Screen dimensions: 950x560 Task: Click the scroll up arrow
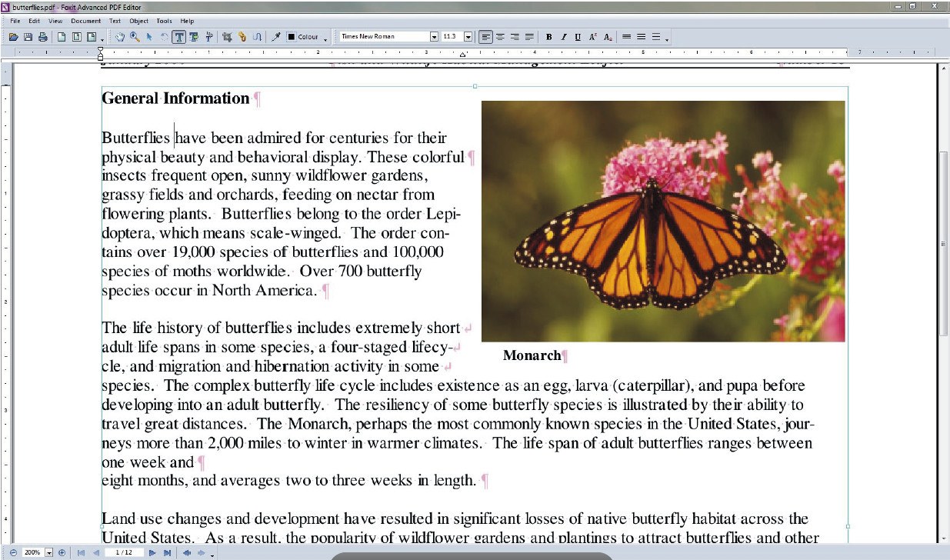pos(945,68)
